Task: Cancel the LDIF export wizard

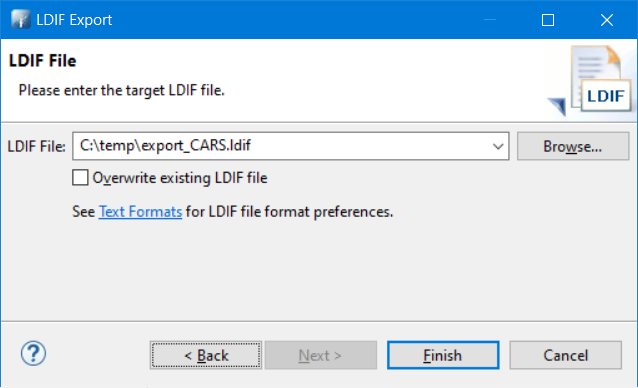Action: (566, 355)
